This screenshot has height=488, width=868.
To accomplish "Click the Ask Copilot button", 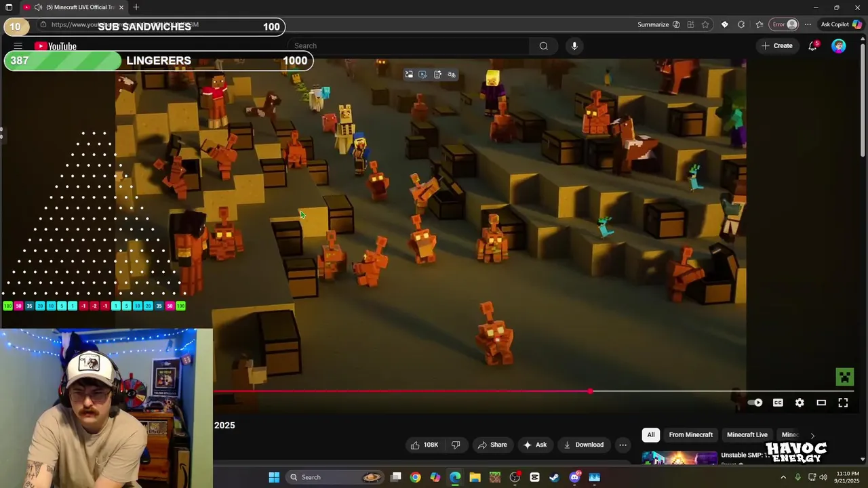I will (x=841, y=24).
